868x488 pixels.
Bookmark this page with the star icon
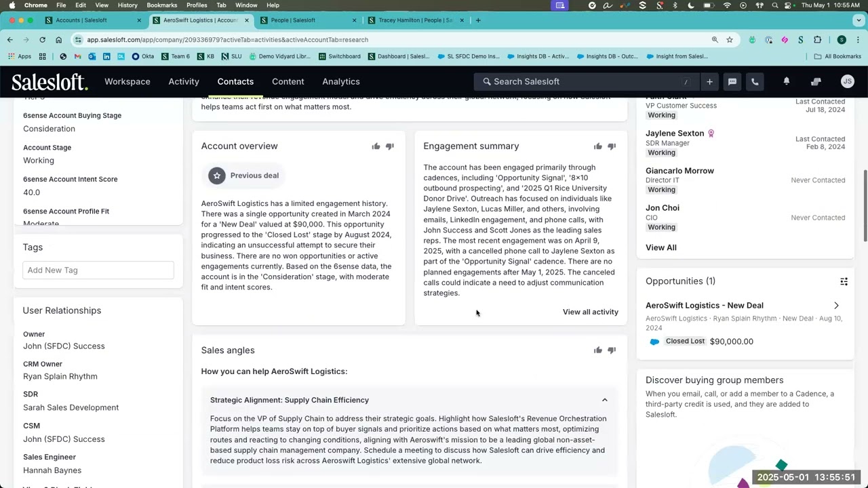[730, 39]
